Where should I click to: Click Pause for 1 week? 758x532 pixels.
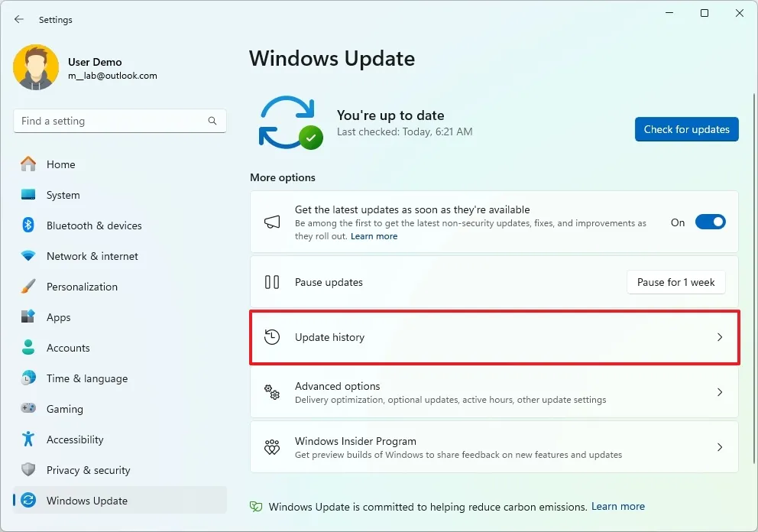(x=675, y=282)
